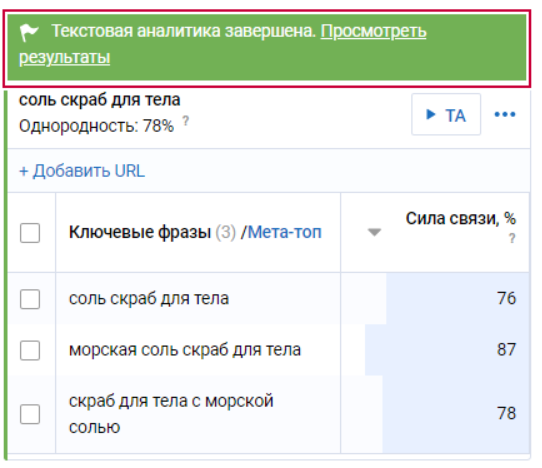Click the 'Сила связи, %' column header
The width and height of the screenshot is (542, 468).
tap(461, 218)
